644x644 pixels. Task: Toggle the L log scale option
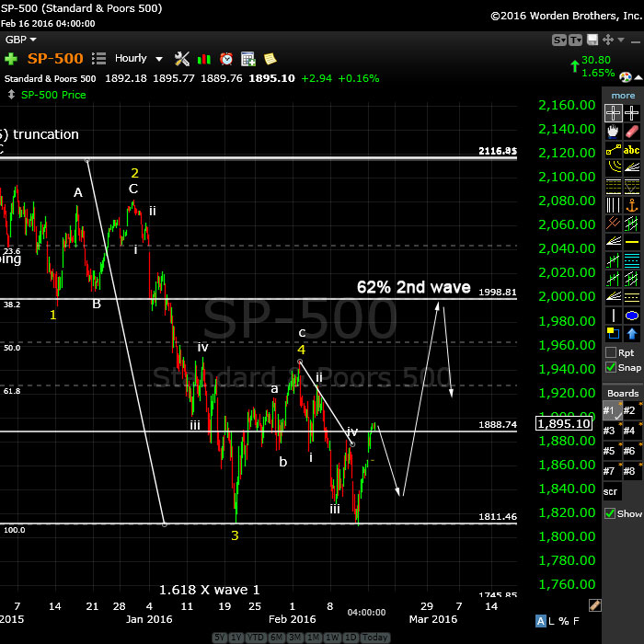coord(553,621)
